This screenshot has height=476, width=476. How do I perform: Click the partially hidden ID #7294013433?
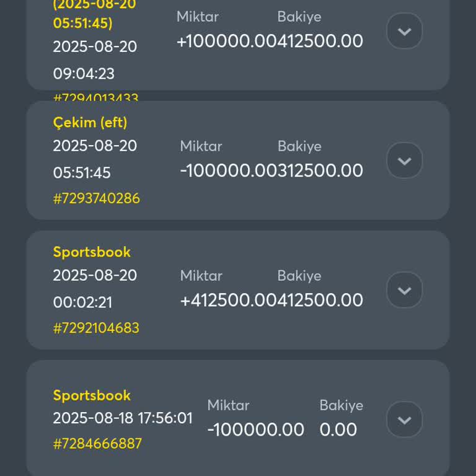click(95, 97)
